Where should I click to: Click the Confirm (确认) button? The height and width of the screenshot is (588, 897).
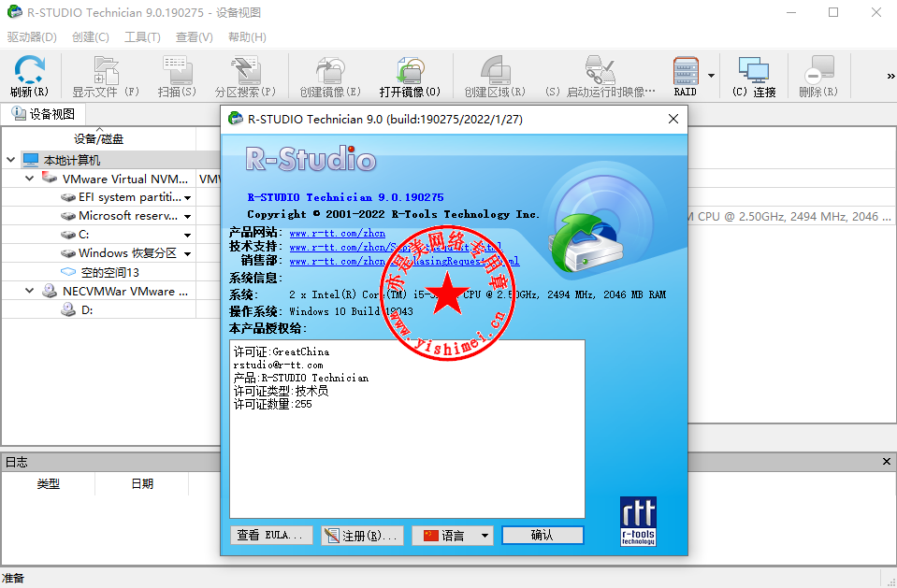543,536
